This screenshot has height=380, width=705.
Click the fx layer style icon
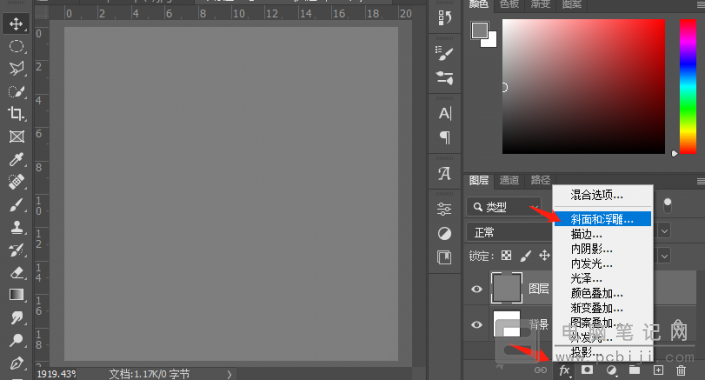[564, 370]
